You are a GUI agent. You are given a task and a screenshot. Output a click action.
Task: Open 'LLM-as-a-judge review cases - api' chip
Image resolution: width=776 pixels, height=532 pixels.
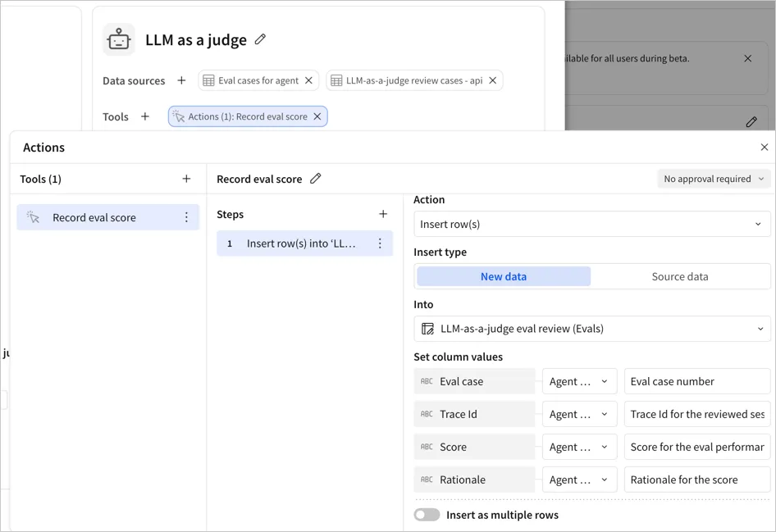(413, 80)
